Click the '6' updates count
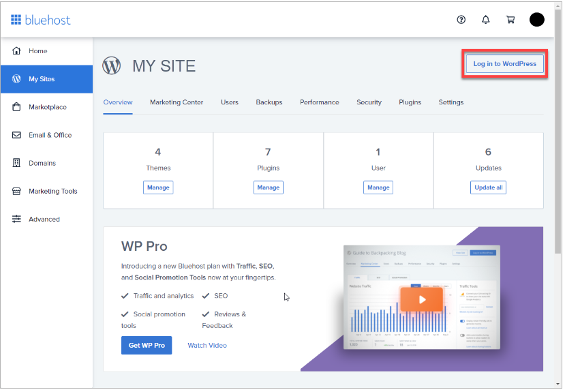The image size is (565, 392). click(x=488, y=152)
